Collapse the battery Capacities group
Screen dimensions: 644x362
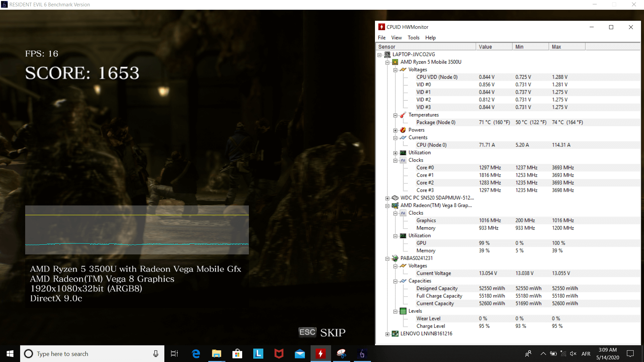click(395, 281)
